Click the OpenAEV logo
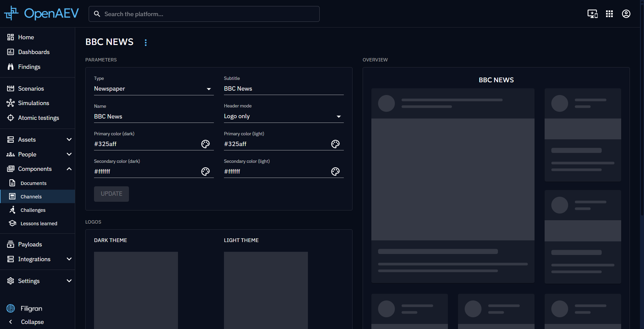This screenshot has height=329, width=644. pyautogui.click(x=42, y=13)
